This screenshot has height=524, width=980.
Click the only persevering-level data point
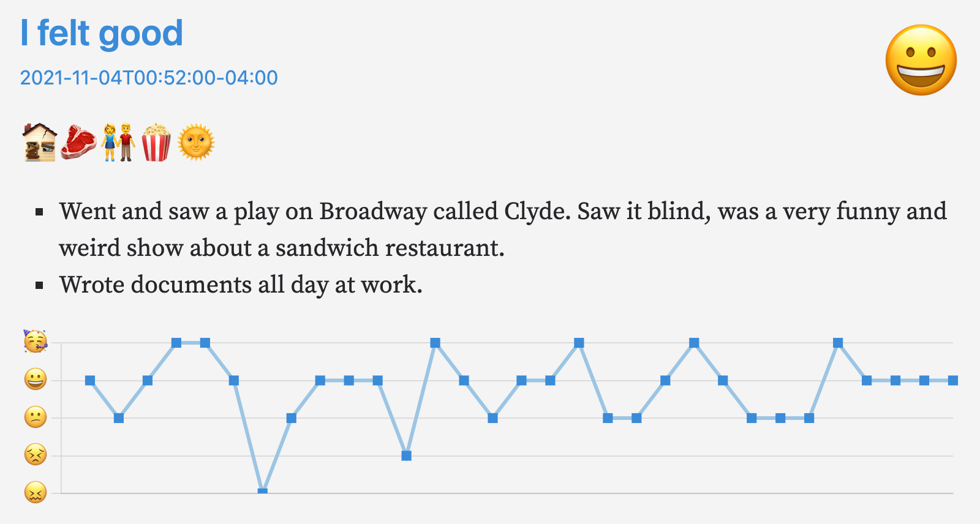[406, 455]
